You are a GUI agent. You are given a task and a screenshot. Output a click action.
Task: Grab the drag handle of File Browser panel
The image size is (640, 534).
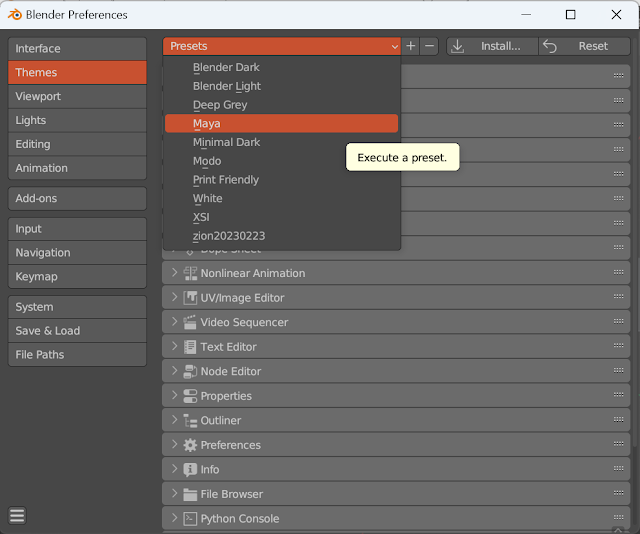pyautogui.click(x=618, y=493)
